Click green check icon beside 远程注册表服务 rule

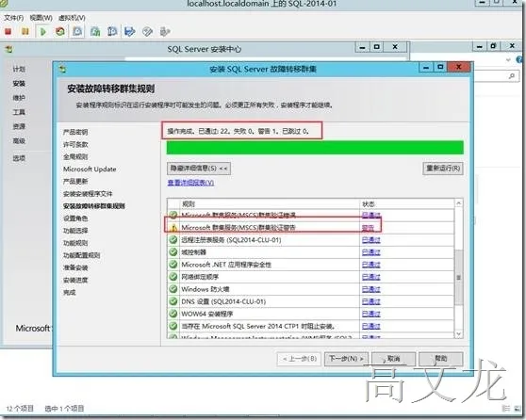(173, 240)
